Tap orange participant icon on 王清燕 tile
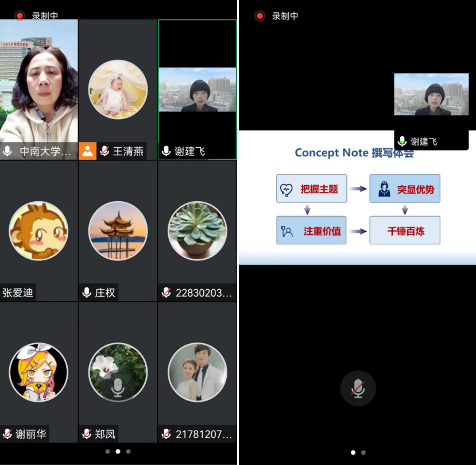 coord(87,151)
